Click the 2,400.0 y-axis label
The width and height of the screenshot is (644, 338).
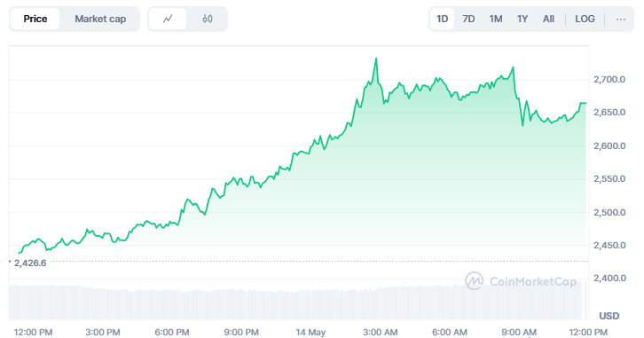click(x=609, y=278)
